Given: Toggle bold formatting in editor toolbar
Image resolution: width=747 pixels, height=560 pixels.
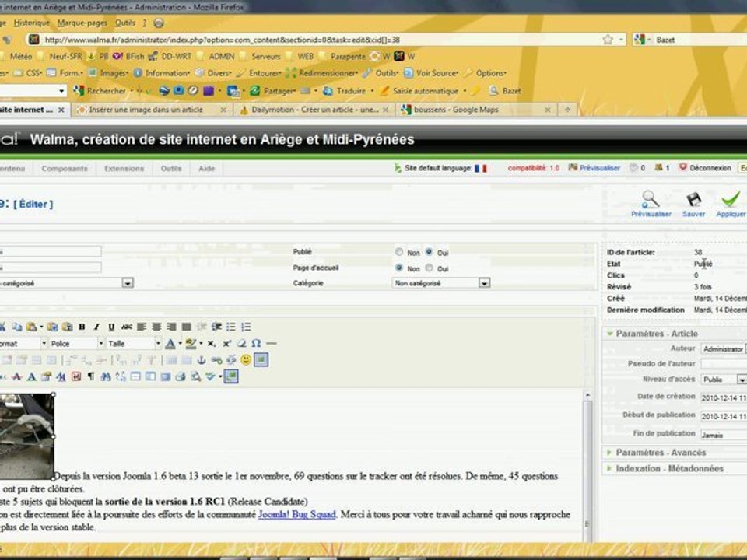Looking at the screenshot, I should [82, 327].
